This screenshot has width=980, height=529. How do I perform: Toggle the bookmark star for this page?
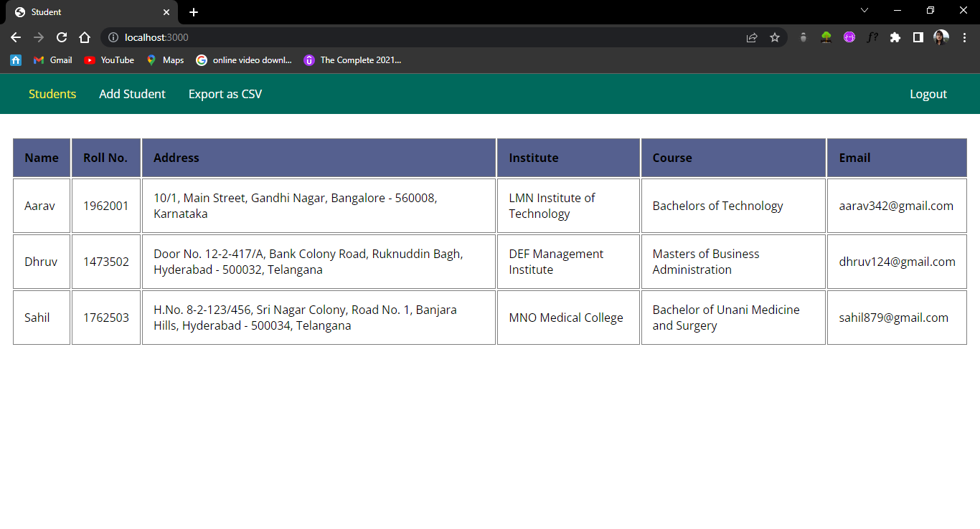click(x=775, y=37)
